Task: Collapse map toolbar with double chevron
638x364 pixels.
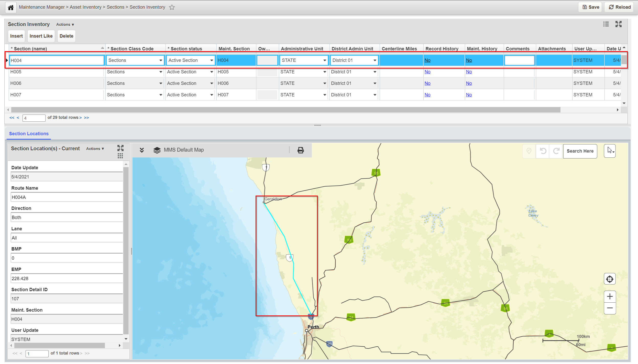Action: click(x=142, y=150)
